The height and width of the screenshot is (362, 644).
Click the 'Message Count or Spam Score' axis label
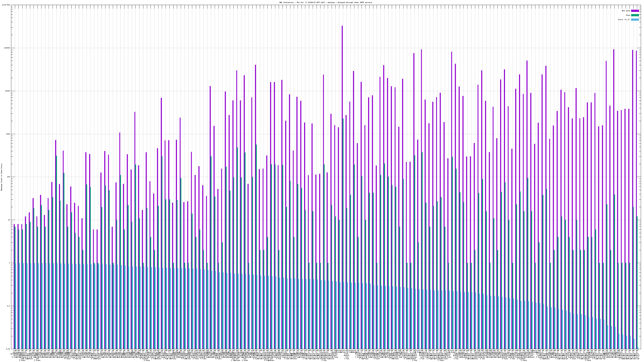coord(1,177)
